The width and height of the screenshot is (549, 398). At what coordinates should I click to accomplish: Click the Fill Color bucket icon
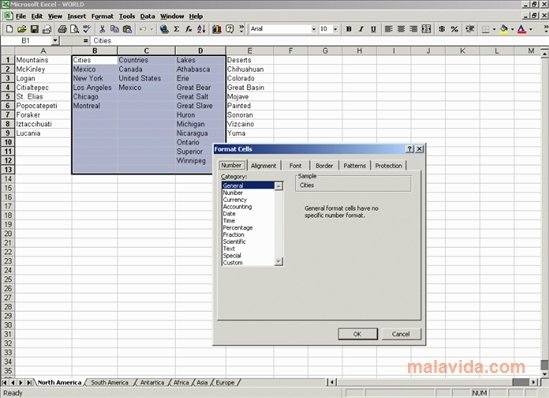504,29
